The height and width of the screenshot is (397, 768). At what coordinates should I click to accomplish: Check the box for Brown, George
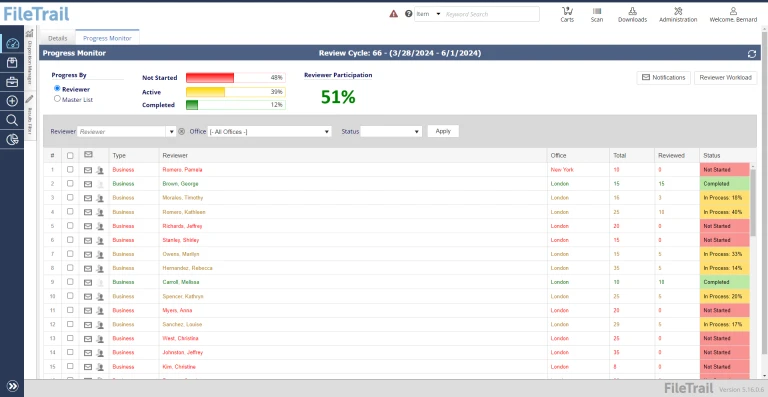[x=70, y=183]
